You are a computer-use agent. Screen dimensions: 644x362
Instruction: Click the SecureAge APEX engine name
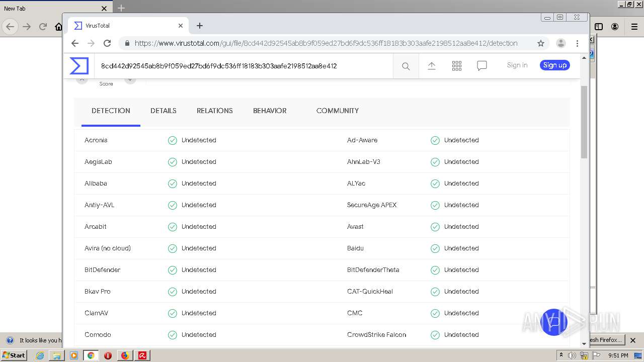[x=372, y=205]
